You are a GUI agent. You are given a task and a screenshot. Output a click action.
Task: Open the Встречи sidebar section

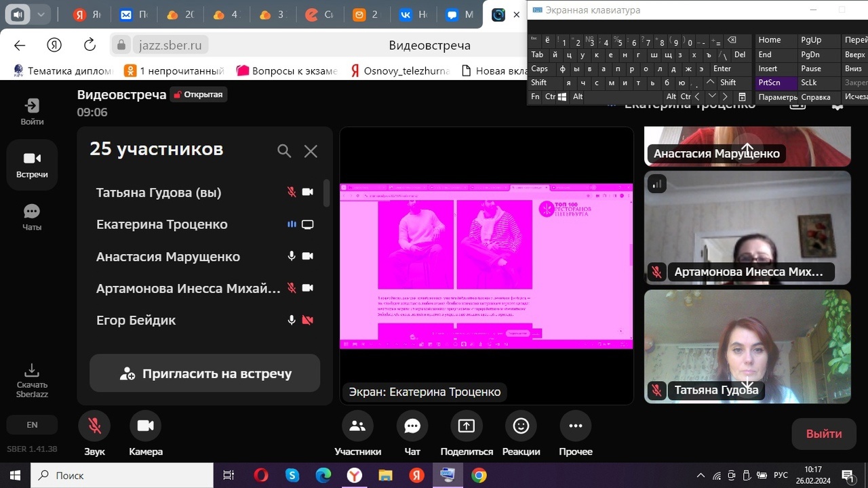[x=32, y=165]
